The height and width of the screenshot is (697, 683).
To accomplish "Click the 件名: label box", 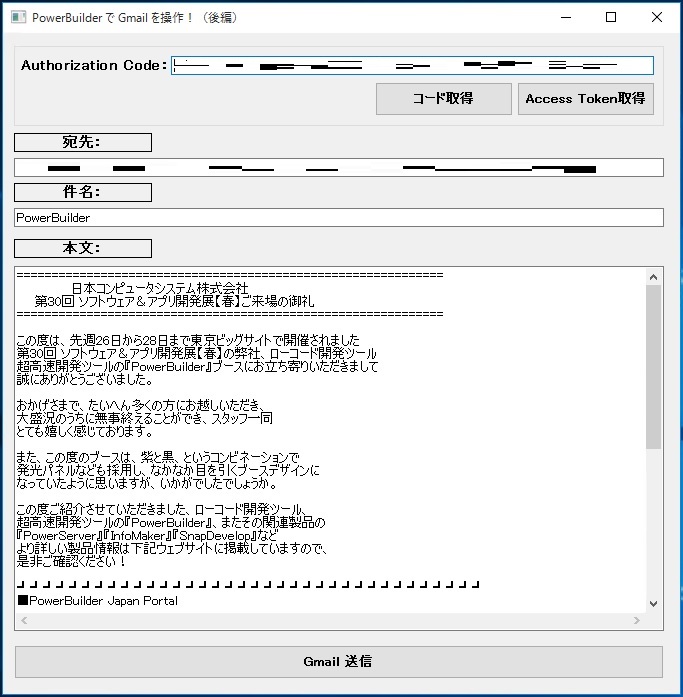I will [x=83, y=192].
